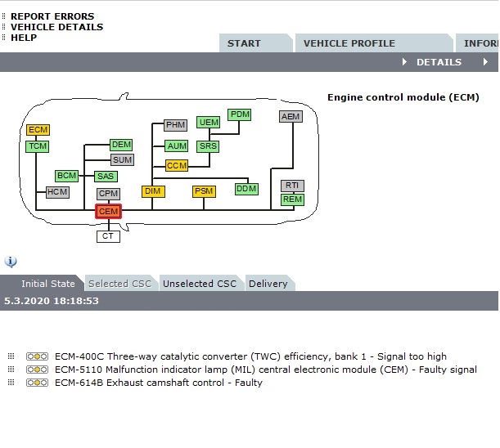Viewport: 500px width, 448px height.
Task: Select the TCM module box
Action: [38, 146]
